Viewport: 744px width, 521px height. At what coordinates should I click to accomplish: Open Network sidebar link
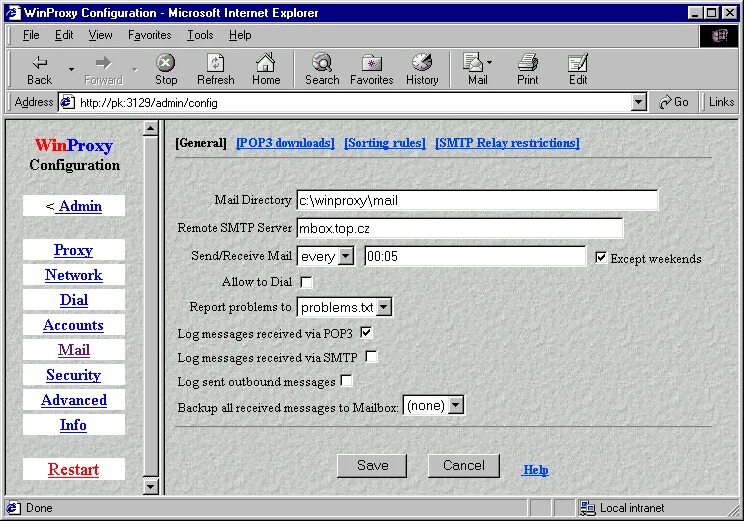74,275
